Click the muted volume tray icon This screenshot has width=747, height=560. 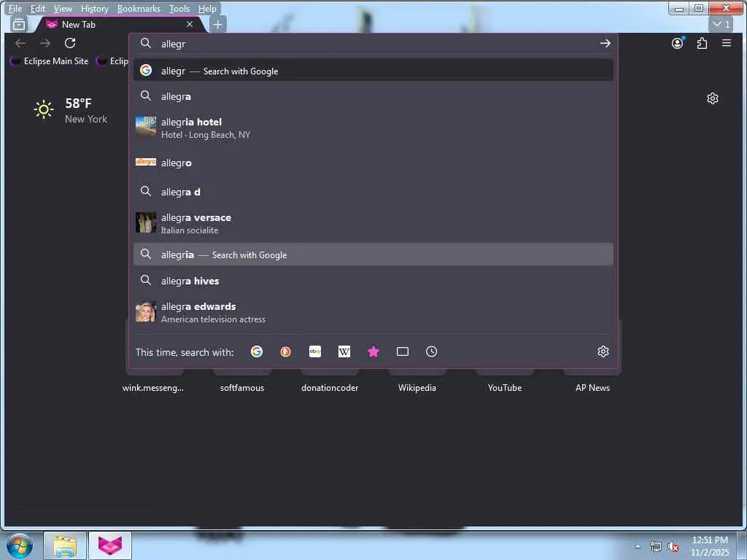coord(673,547)
